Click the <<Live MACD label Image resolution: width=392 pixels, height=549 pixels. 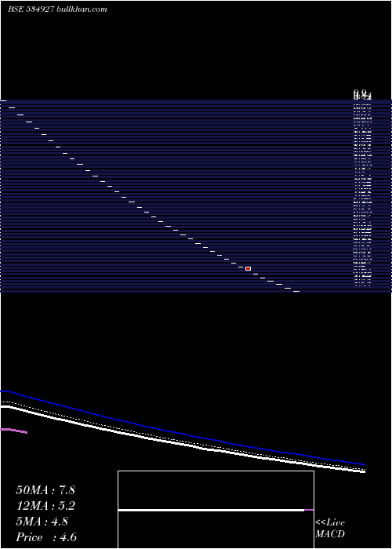click(x=330, y=528)
